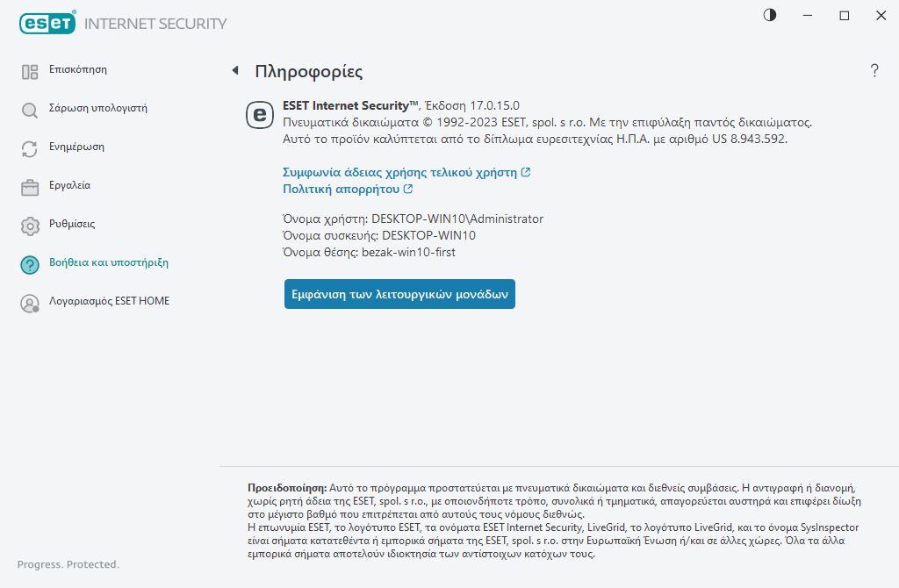Screen dimensions: 899x588
Task: Click the Ενημέρωση refresh arrows icon
Action: point(30,149)
